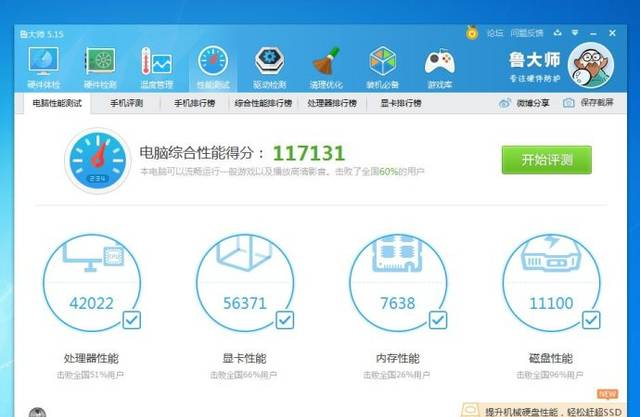Viewport: 640px width, 417px height.
Task: Click the memory performance circle 7638
Action: 398,283
